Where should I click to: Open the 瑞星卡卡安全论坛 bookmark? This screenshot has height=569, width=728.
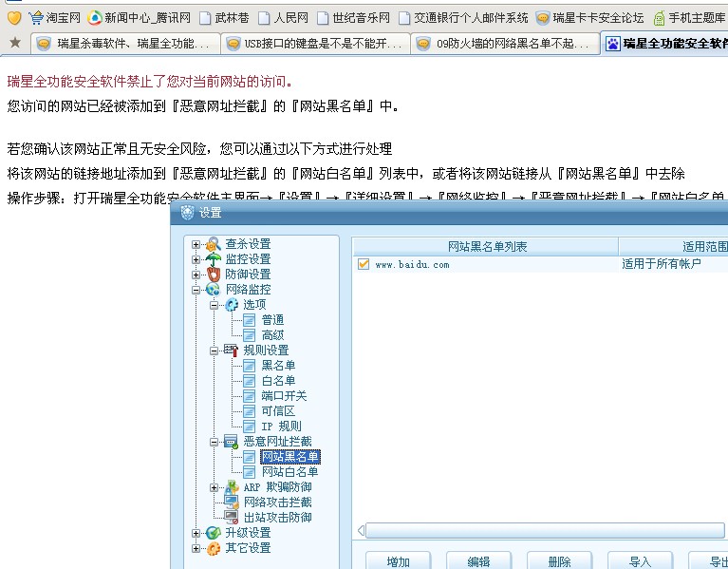[589, 18]
